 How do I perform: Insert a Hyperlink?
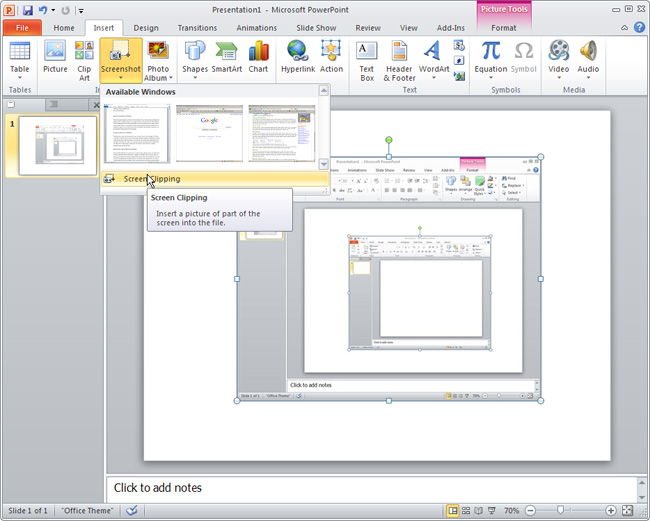pos(298,57)
